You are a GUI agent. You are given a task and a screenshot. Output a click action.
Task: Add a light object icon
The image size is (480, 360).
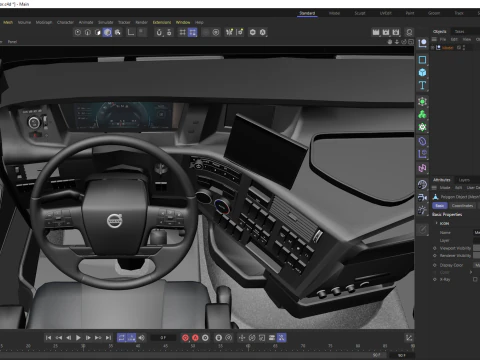(x=422, y=210)
